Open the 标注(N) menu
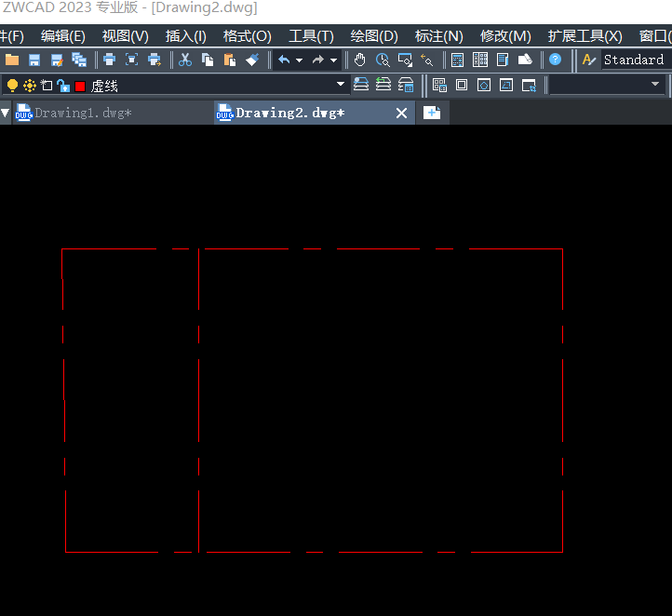672x616 pixels. click(439, 36)
